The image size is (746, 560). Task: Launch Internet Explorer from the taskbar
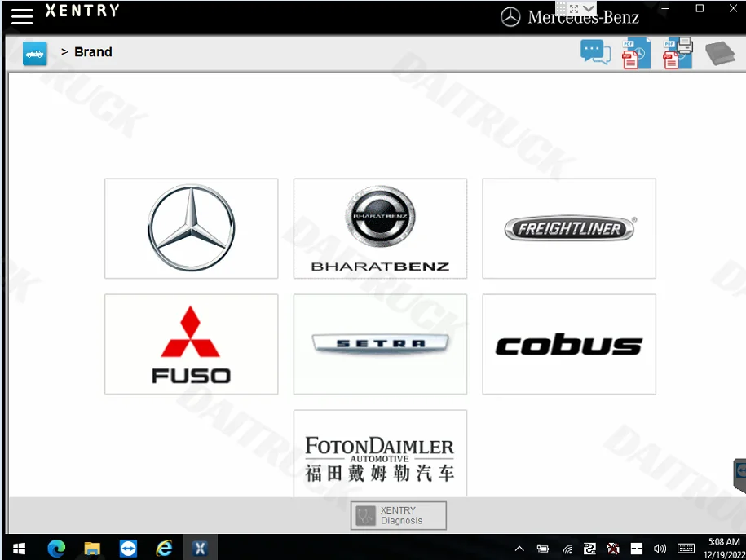pos(164,549)
